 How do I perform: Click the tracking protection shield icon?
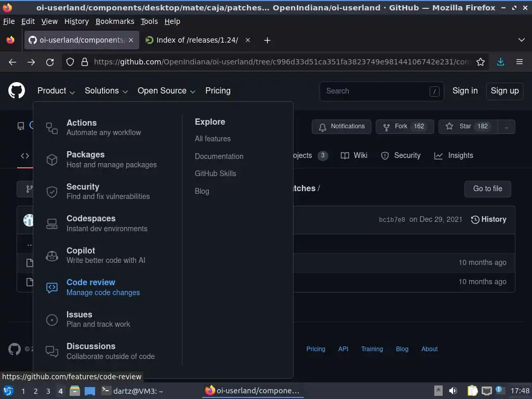coord(70,62)
